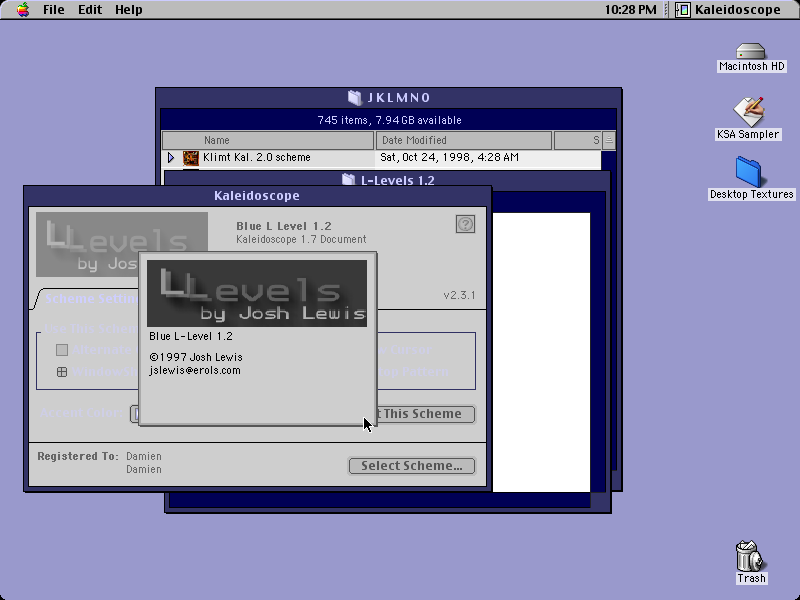
Task: Toggle sort order button in the JKLMNO window
Action: click(x=609, y=140)
